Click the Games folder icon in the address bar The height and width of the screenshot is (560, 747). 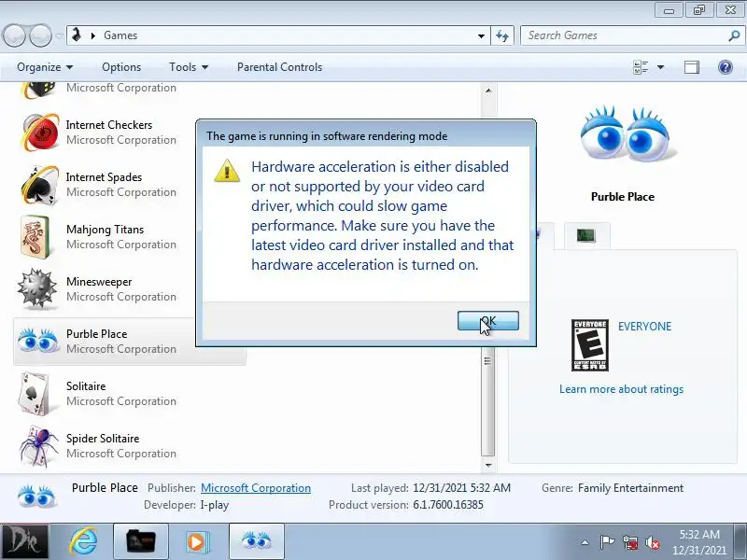pos(77,35)
